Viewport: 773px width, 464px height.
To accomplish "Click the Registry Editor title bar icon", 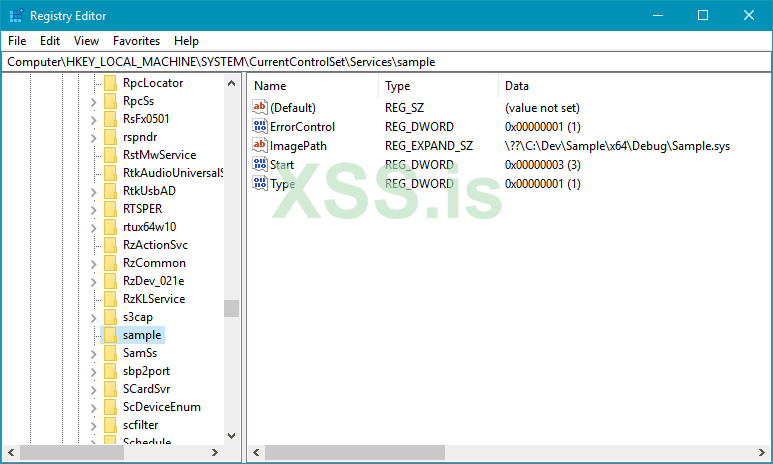I will [16, 15].
